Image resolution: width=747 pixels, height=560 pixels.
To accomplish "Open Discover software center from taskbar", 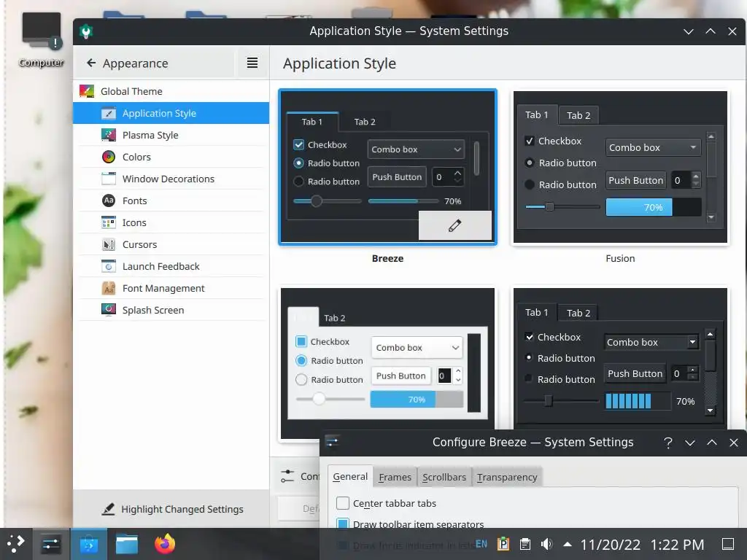I will click(88, 544).
